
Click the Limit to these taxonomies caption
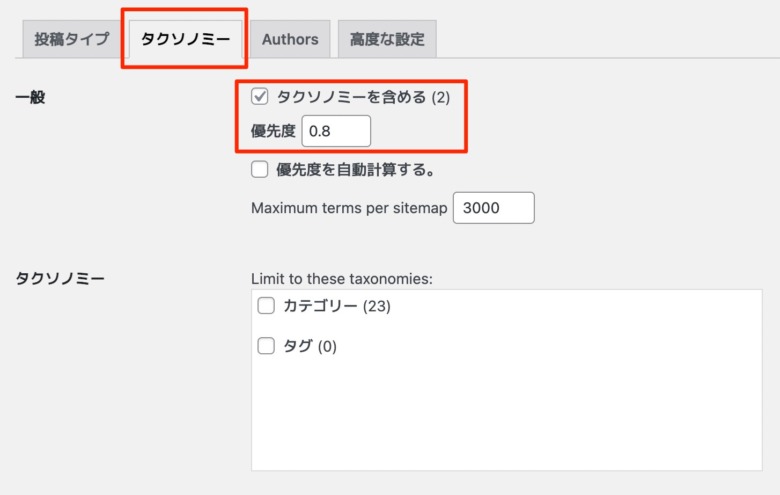click(x=342, y=279)
